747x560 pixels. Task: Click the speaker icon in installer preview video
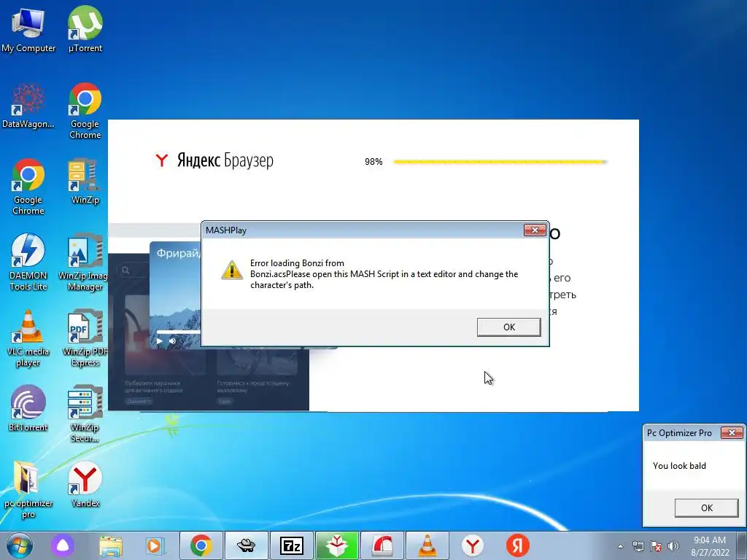pos(172,341)
